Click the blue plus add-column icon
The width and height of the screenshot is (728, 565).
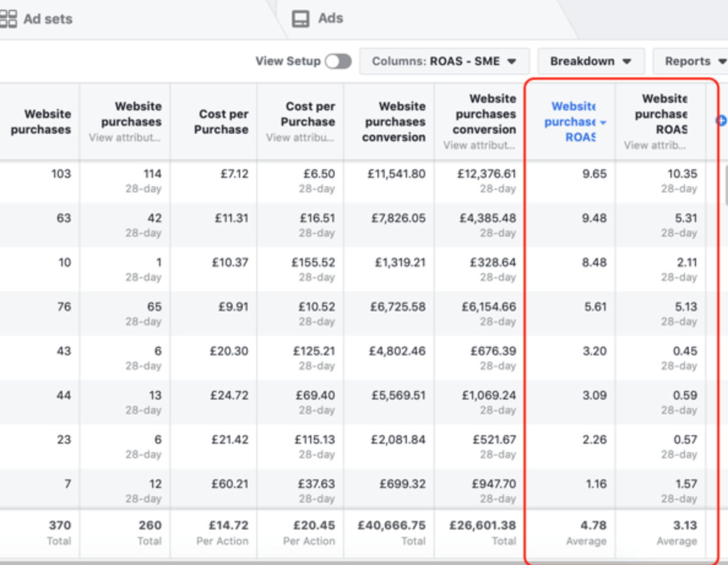click(x=721, y=121)
